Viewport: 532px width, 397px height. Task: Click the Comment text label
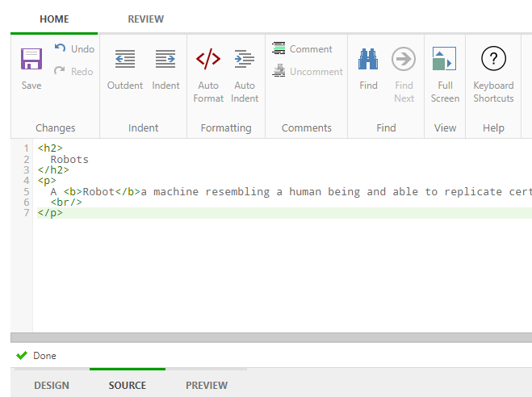point(311,49)
